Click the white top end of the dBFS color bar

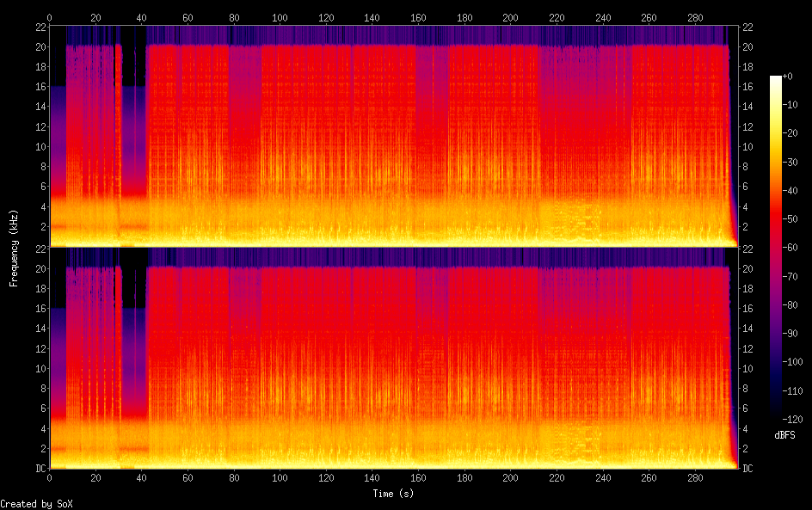[776, 79]
